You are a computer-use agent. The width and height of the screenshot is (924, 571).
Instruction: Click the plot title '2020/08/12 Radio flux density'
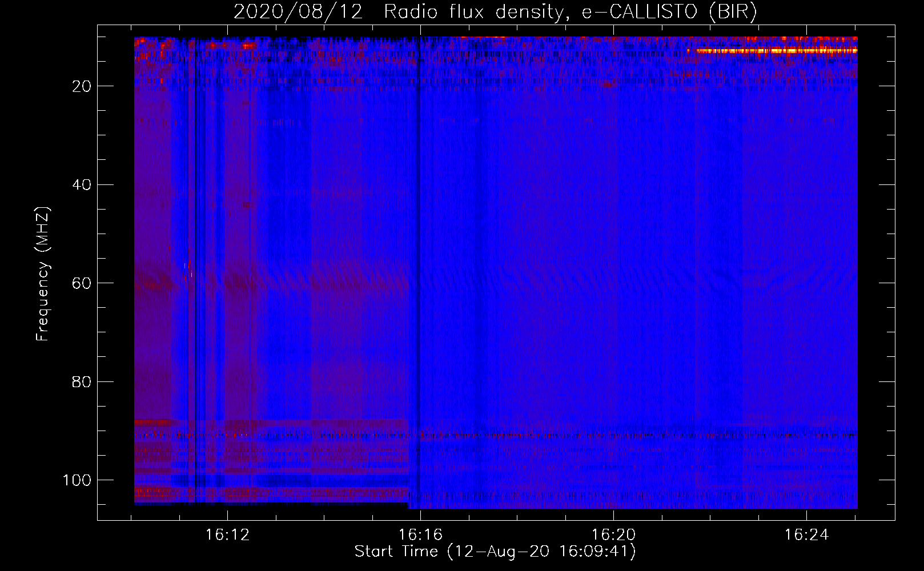(398, 13)
